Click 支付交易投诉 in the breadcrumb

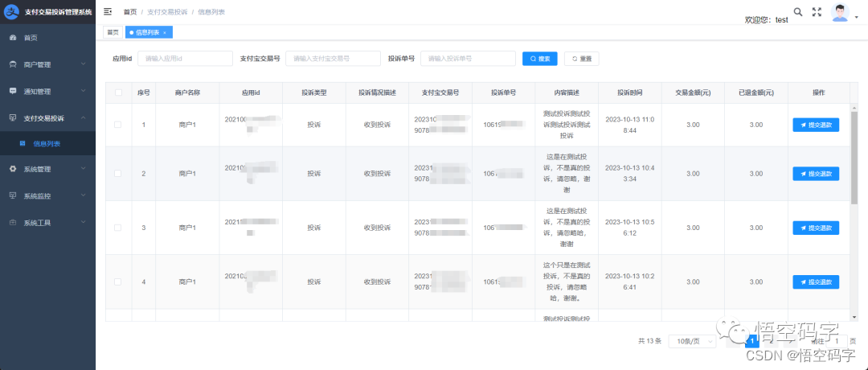pos(167,11)
